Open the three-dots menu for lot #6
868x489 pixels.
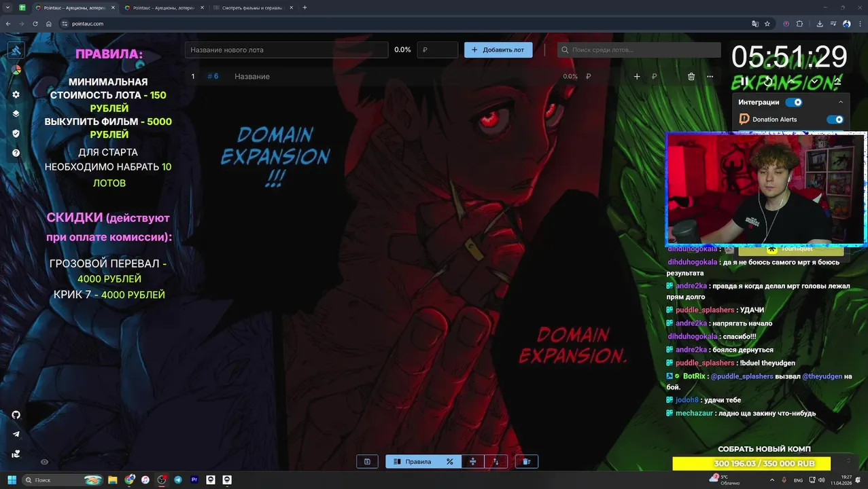pos(710,76)
